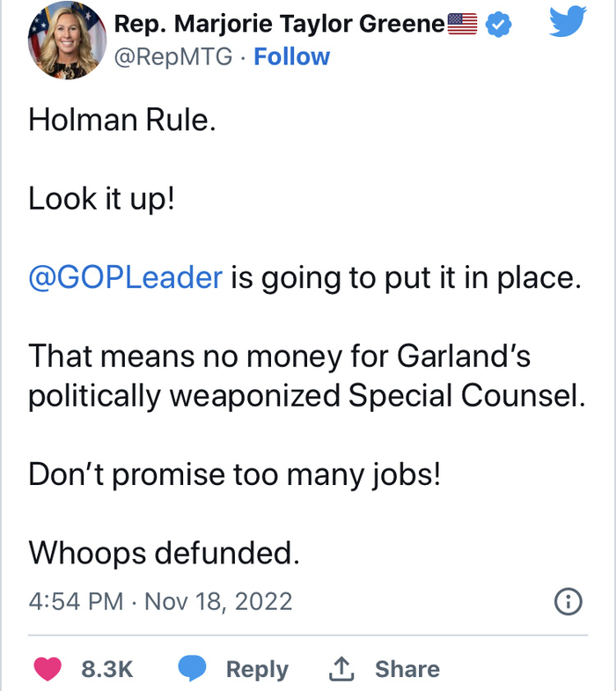Viewport: 616px width, 691px height.
Task: Click the "Holman Rule." tweet line
Action: (x=121, y=121)
